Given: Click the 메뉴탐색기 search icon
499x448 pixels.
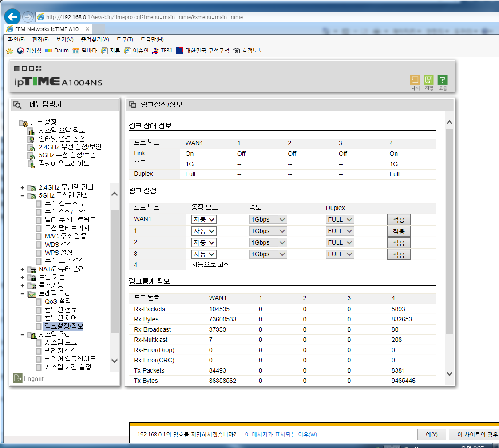Looking at the screenshot, I should 17,105.
